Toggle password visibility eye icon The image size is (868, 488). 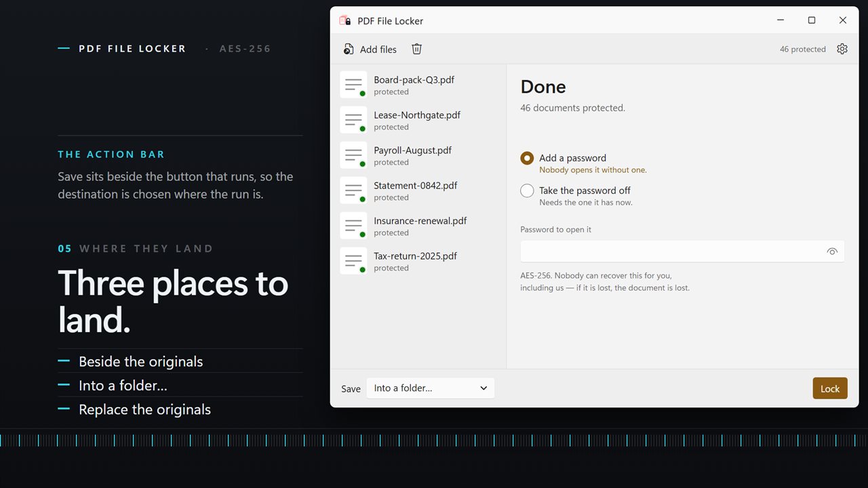(832, 251)
